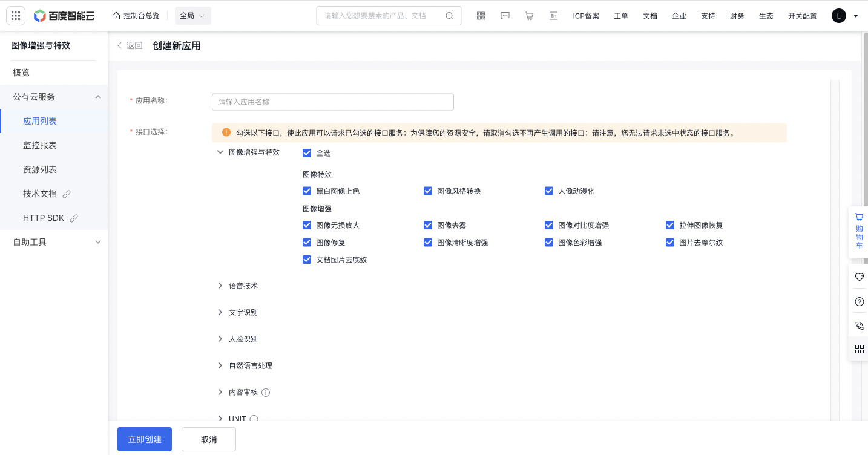Screen dimensions: 868x455
Task: Click the search magnifier icon
Action: click(x=449, y=16)
